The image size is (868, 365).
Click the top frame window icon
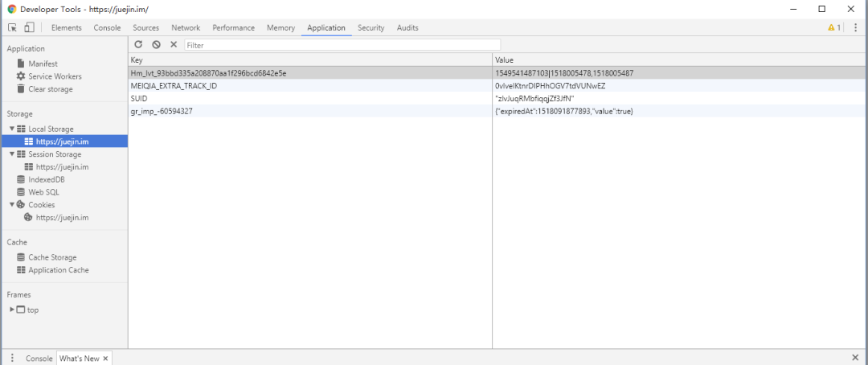tap(21, 310)
